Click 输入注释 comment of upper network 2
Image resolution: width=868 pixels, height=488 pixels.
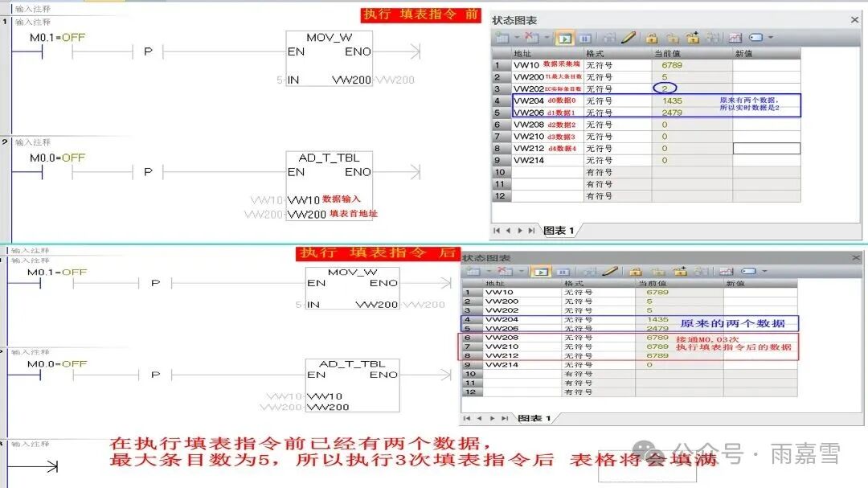click(33, 142)
